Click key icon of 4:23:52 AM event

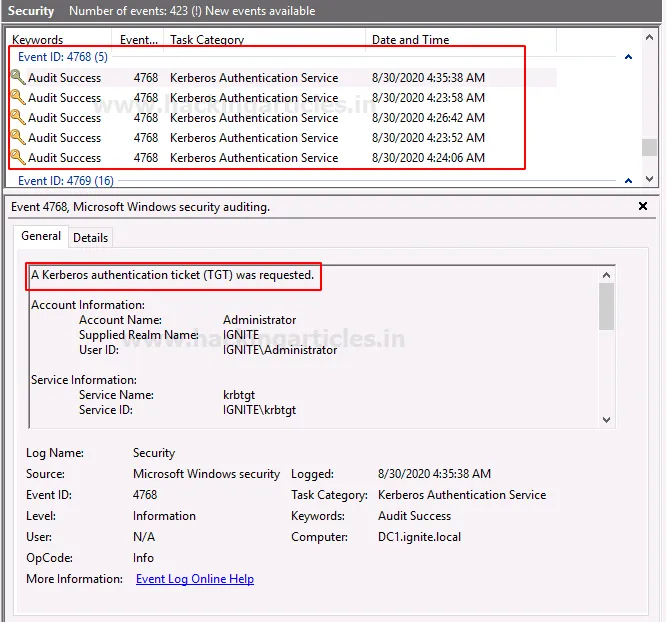tap(17, 138)
